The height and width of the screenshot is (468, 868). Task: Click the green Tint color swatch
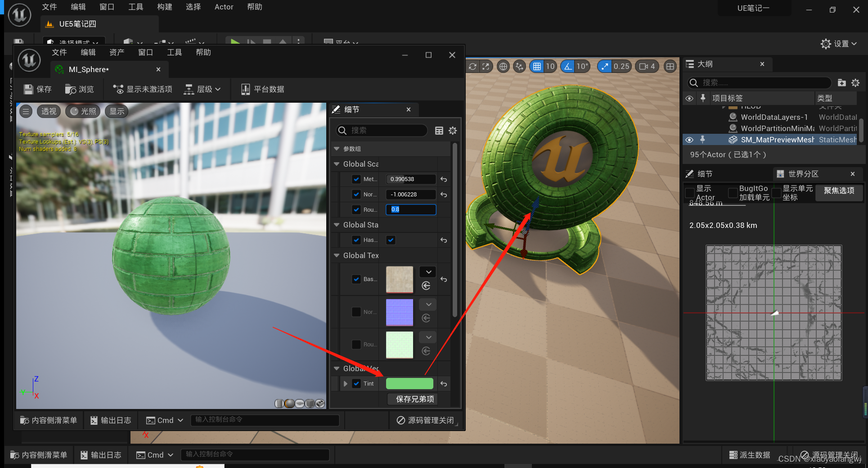pyautogui.click(x=409, y=384)
